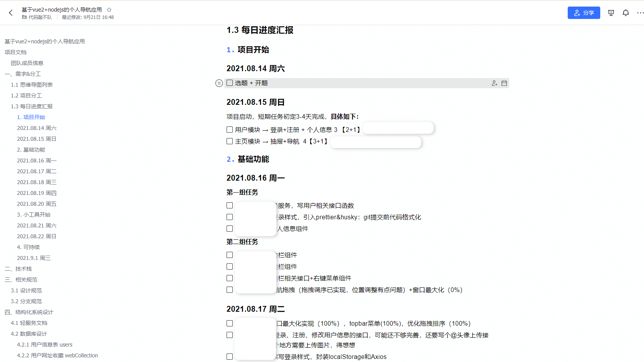Tick the 主页模块 抽屉+导航 checkbox
Screen dimensions: 644x362
click(230, 141)
